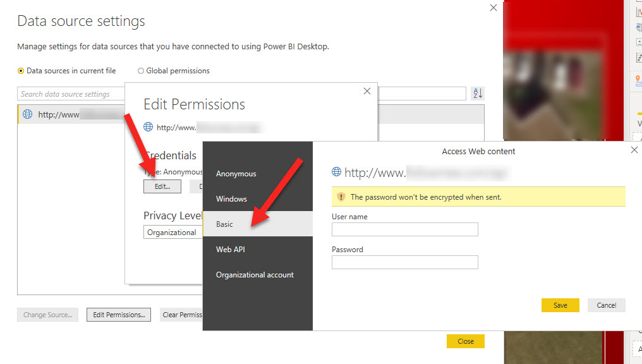
Task: Close the Edit Permissions dialog
Action: 367,91
